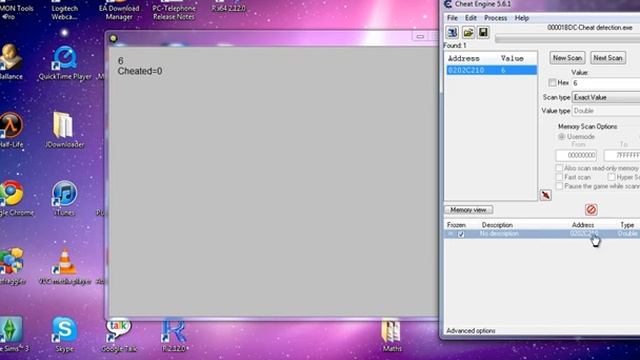Screen dimensions: 640x360
Task: Minimize the cheat detection window
Action: pyautogui.click(x=420, y=37)
